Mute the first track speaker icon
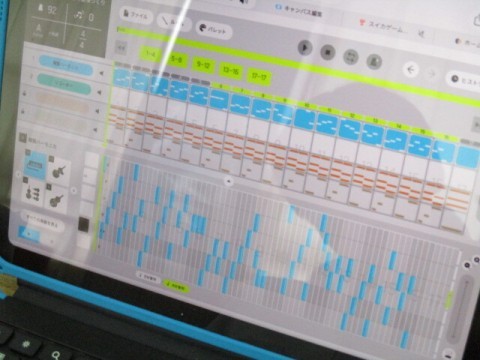 click(x=101, y=73)
